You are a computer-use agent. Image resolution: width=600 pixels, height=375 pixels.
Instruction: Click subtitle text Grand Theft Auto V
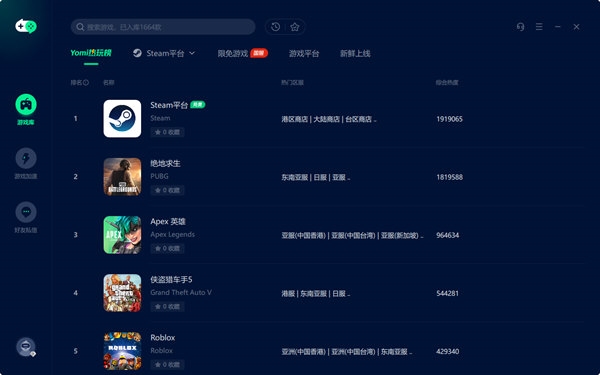click(181, 292)
